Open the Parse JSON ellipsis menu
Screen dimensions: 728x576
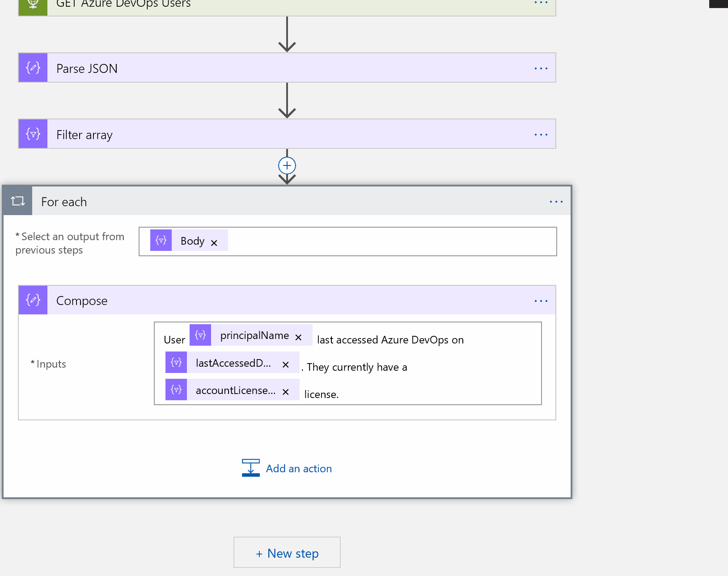coord(541,68)
